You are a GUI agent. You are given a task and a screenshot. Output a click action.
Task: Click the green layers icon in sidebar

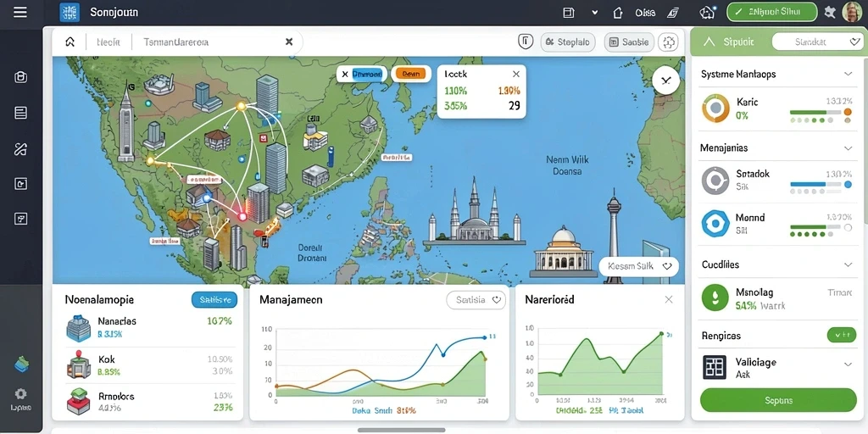[21, 364]
